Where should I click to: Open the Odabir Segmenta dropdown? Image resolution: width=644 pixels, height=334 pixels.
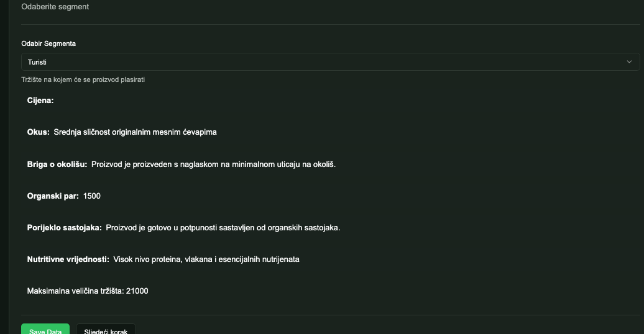[x=330, y=62]
